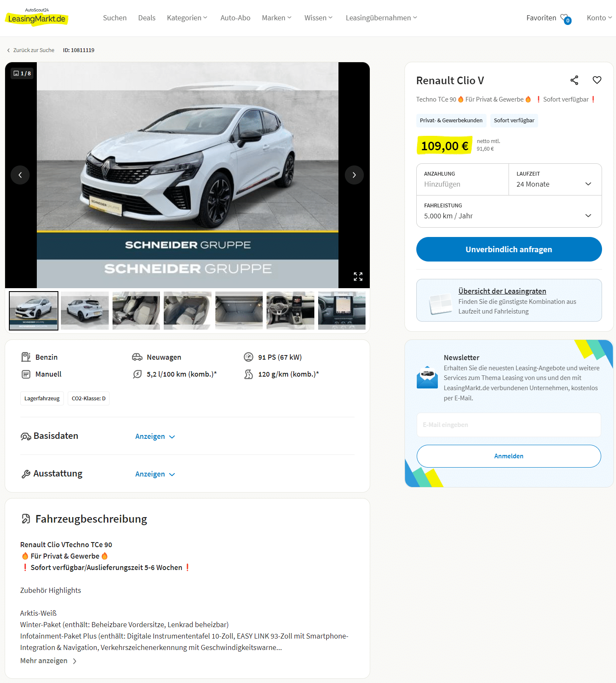Screen dimensions: 616x683
Task: Click the ID: 10811119 text
Action: 79,50
